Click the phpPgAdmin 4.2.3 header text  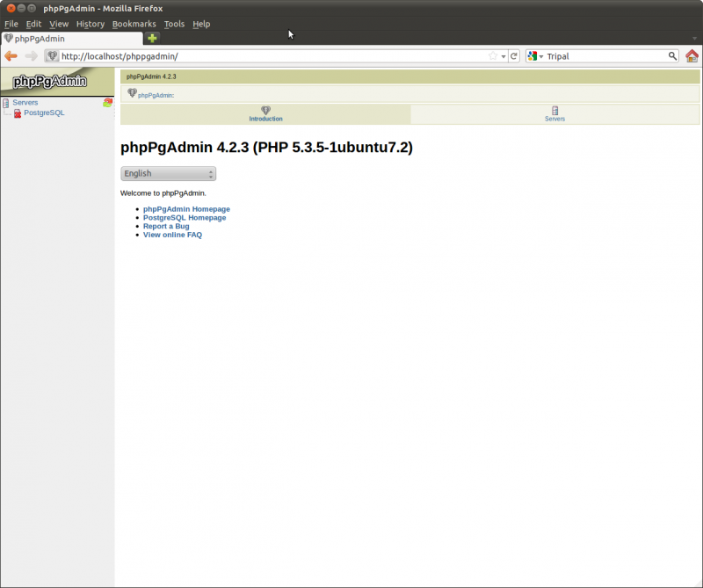(151, 76)
